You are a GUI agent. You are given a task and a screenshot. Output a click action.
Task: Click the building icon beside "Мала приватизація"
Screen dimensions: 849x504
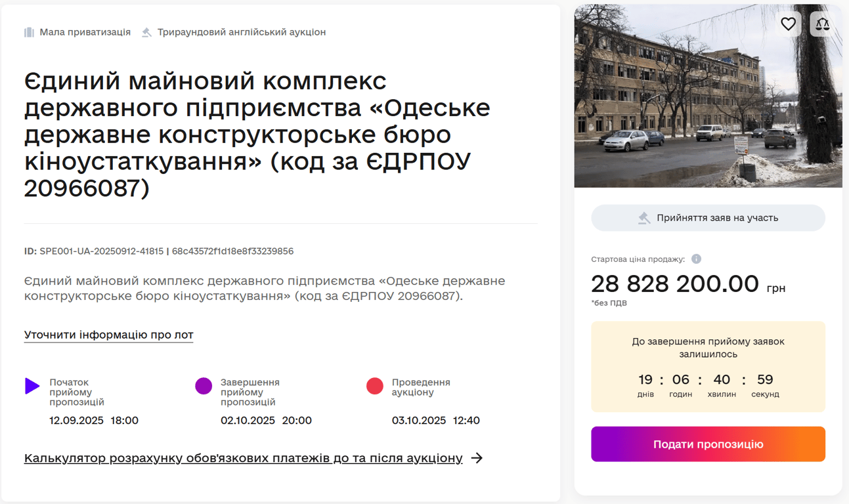click(29, 31)
